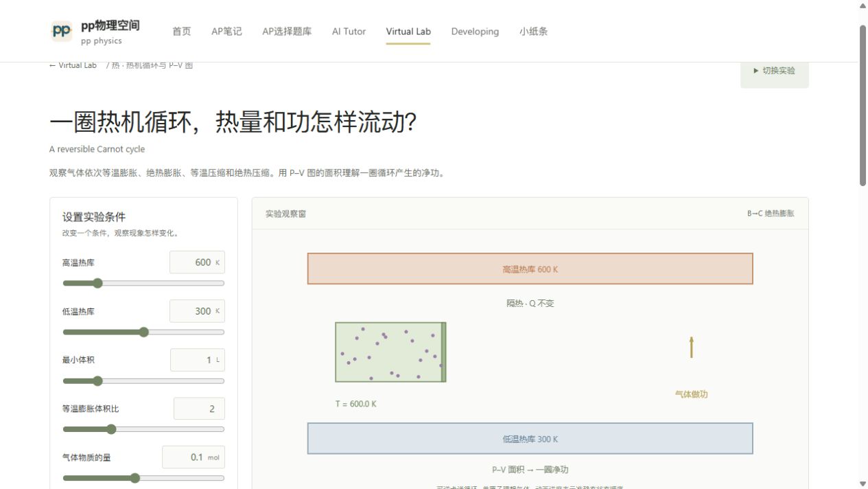
Task: Click the scrollbar up arrow
Action: coord(863,5)
